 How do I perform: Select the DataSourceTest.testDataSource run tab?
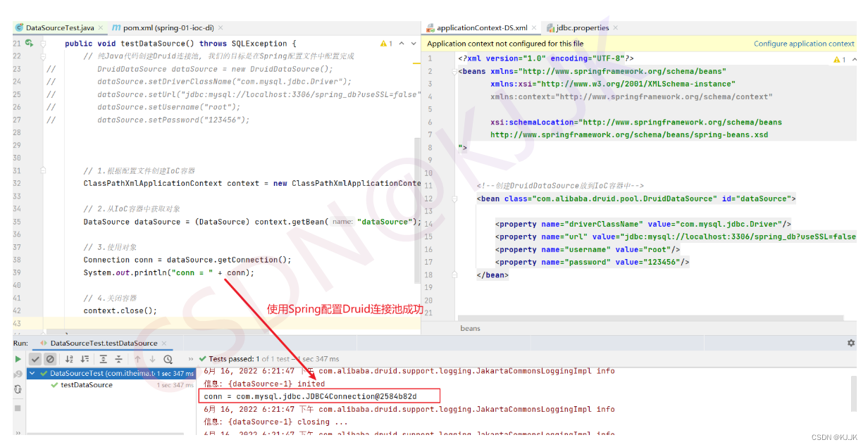(x=104, y=343)
